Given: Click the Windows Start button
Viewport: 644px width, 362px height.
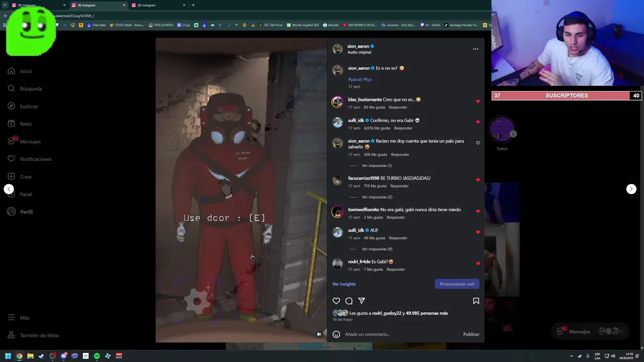Looking at the screenshot, I should pyautogui.click(x=8, y=356).
